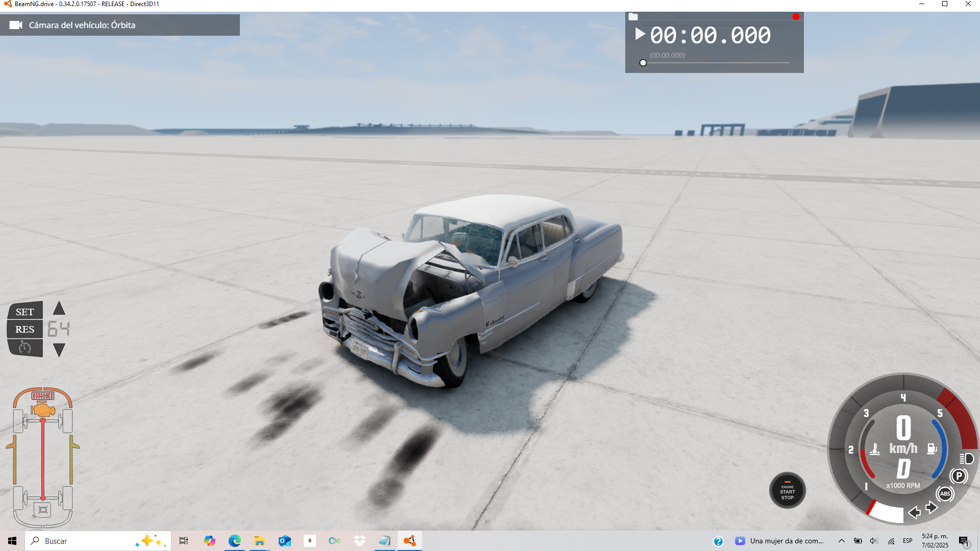Start replay playback with play icon
The image size is (980, 551).
640,34
